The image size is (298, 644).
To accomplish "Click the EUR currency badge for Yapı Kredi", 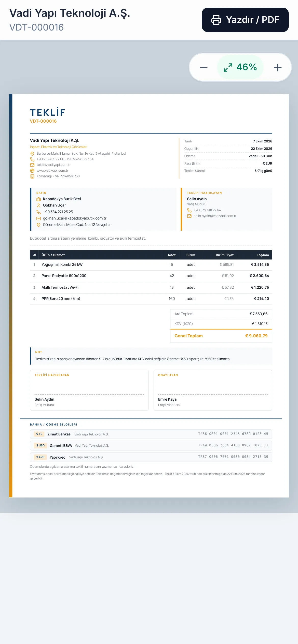I will 40,457.
